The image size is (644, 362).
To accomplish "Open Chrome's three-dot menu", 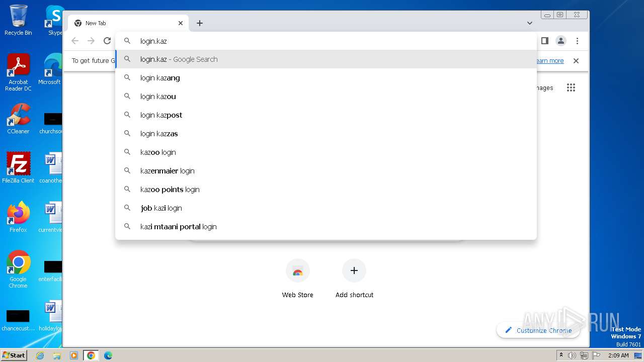I will click(577, 41).
